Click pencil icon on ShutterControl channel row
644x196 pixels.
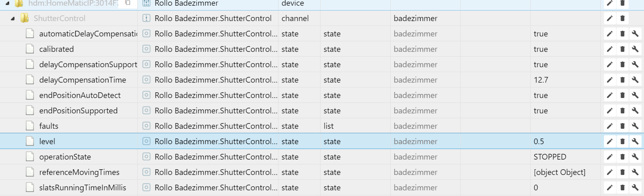[x=610, y=18]
